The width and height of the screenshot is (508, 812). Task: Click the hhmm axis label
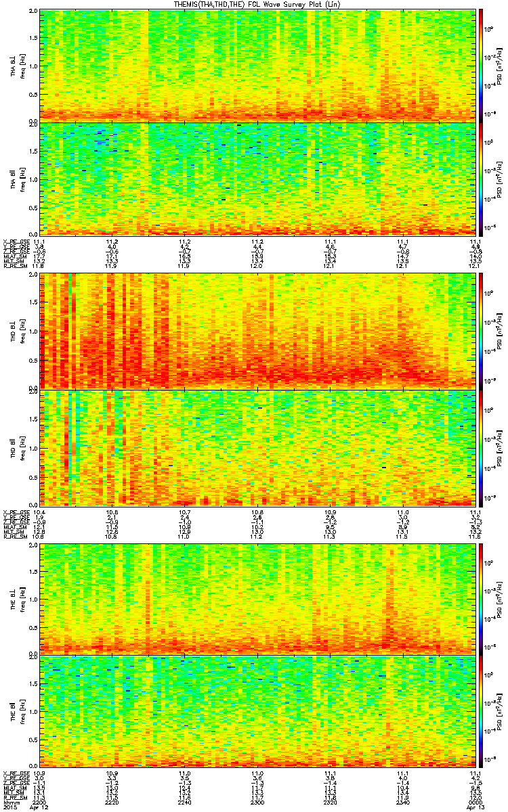point(10,803)
